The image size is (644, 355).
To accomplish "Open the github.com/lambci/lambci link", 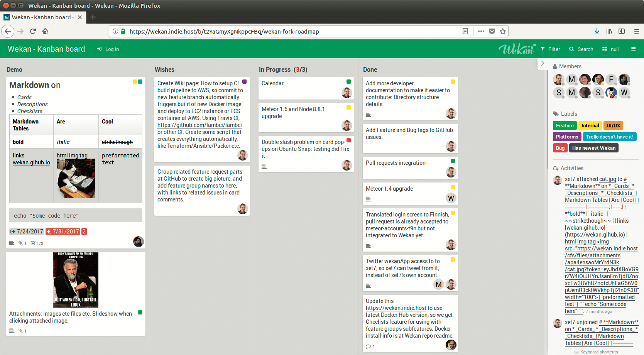I will pos(199,125).
